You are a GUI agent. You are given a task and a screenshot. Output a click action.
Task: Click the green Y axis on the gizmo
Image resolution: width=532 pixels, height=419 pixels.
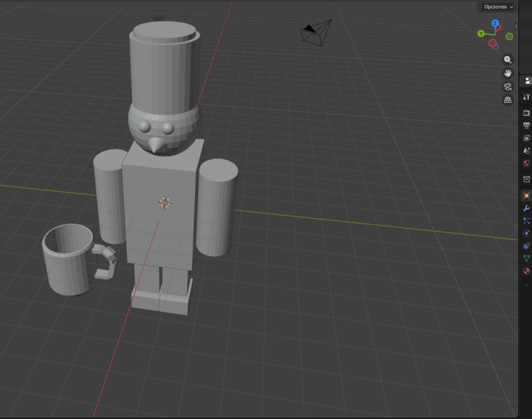coord(481,34)
